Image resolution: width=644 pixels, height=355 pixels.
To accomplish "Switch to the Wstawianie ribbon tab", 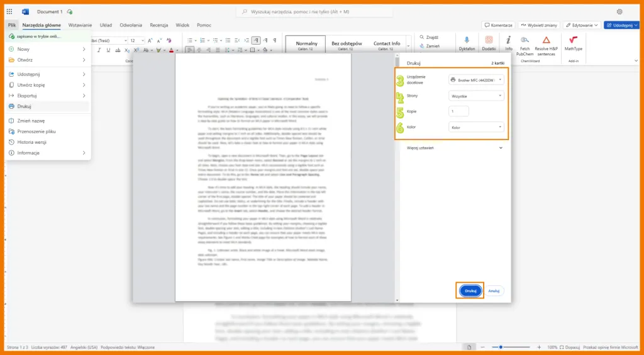I will click(80, 25).
